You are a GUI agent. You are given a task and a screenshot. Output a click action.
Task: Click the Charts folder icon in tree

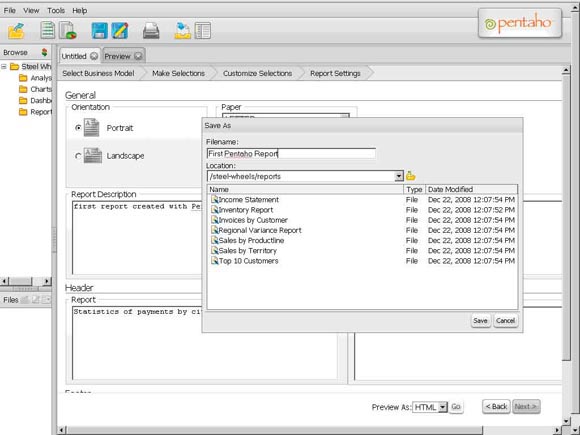pyautogui.click(x=23, y=89)
